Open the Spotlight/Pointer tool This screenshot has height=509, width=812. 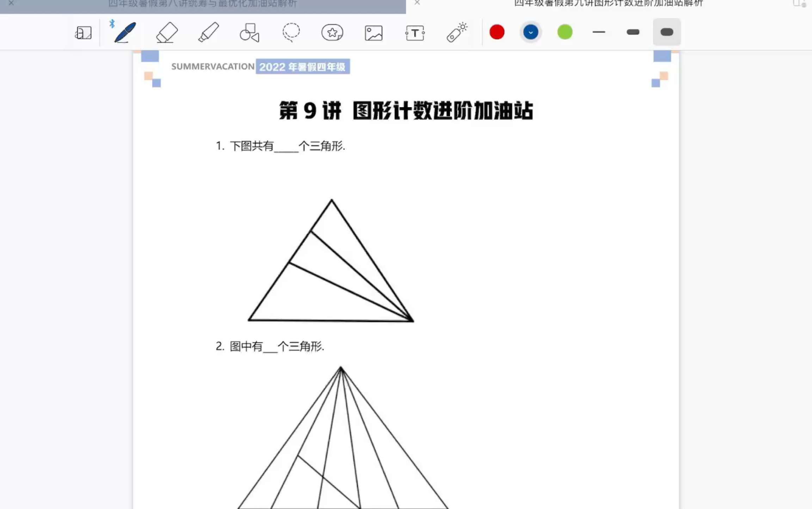[457, 32]
